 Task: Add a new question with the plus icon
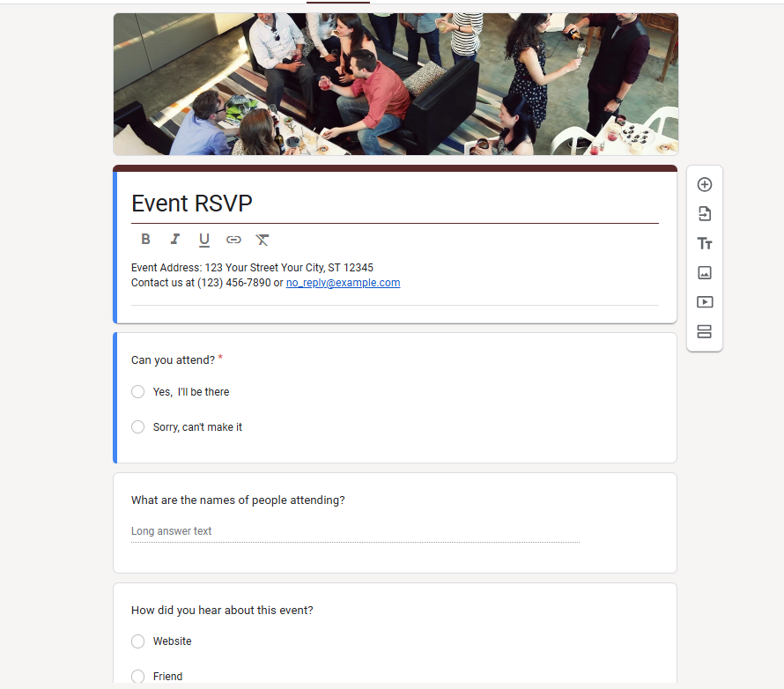point(704,184)
